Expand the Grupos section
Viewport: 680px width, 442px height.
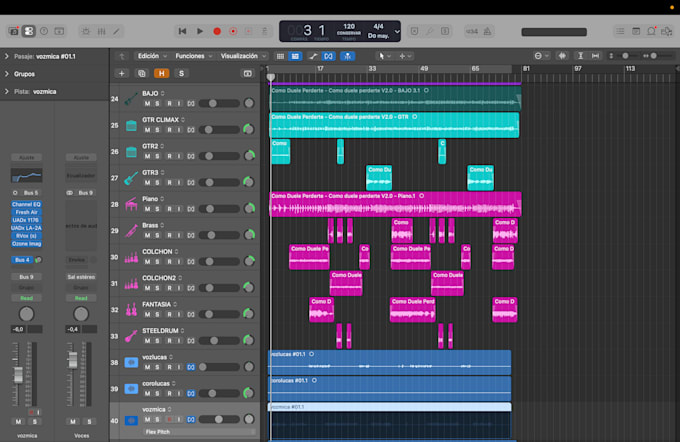[7, 74]
